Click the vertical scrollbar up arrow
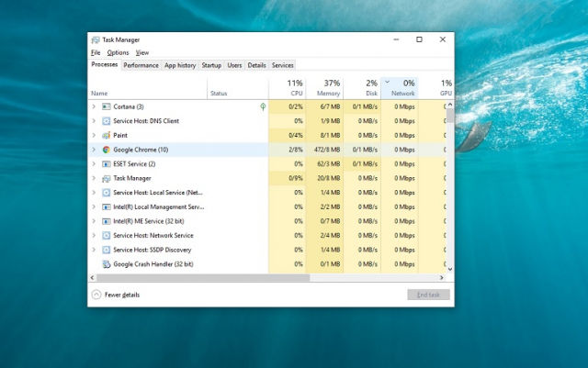Screen dimensions: 588x368 [450, 105]
